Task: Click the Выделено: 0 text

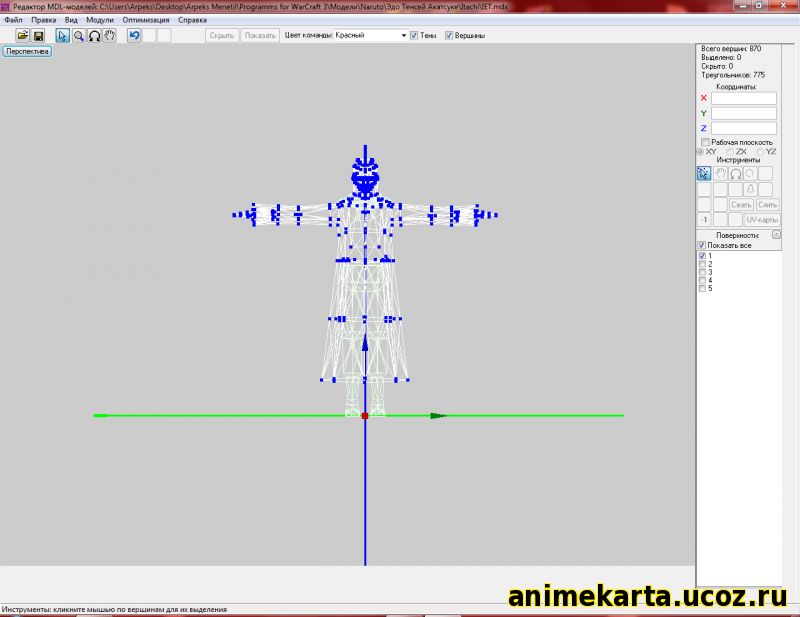Action: (721, 57)
